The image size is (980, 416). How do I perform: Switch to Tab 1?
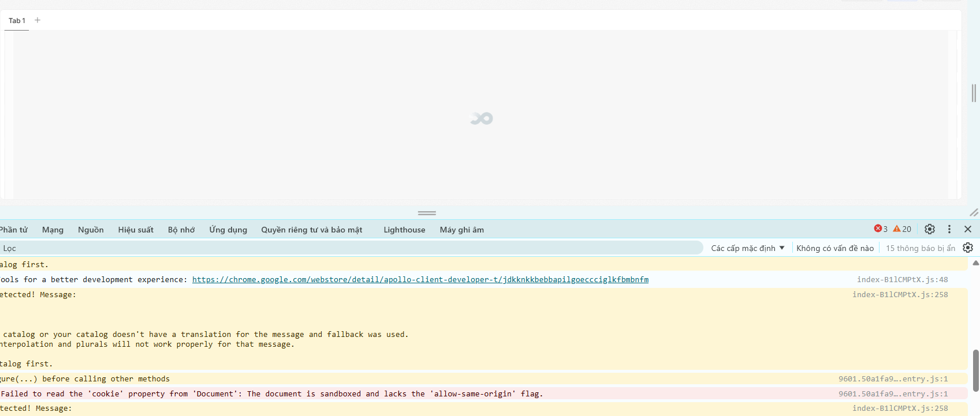pos(17,20)
